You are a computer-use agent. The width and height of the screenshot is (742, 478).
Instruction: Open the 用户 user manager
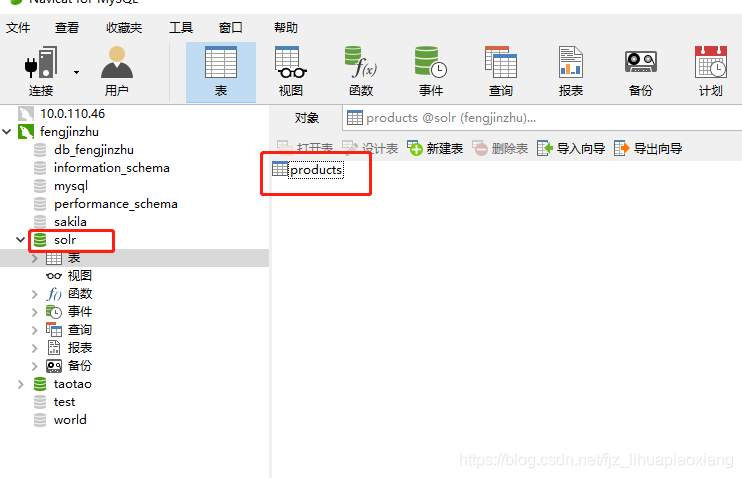[x=116, y=71]
